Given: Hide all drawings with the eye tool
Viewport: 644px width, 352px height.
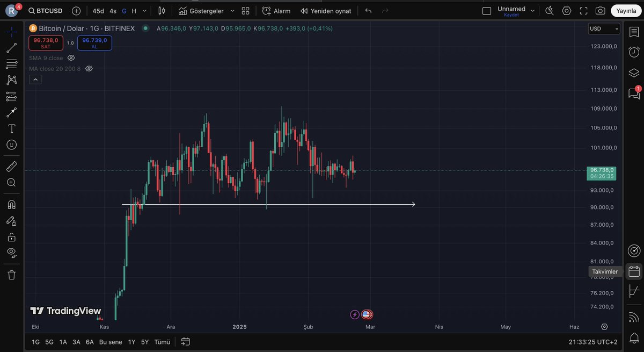Looking at the screenshot, I should (x=11, y=253).
